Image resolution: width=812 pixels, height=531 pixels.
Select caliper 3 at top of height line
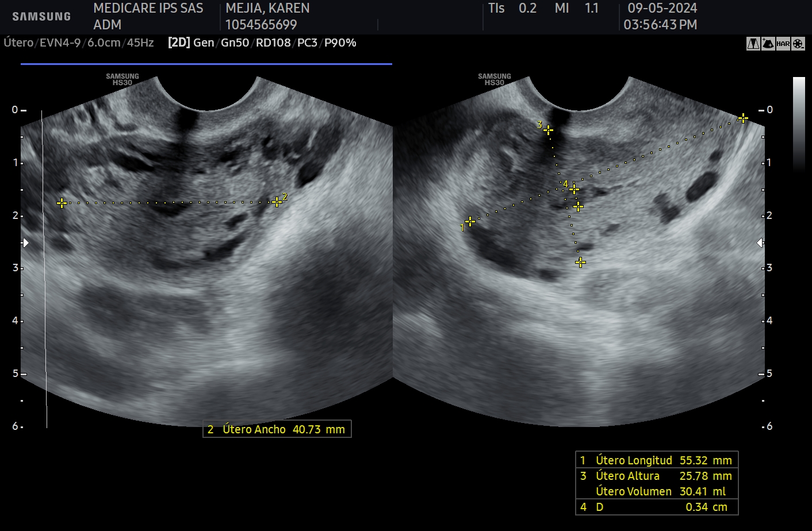coord(548,130)
